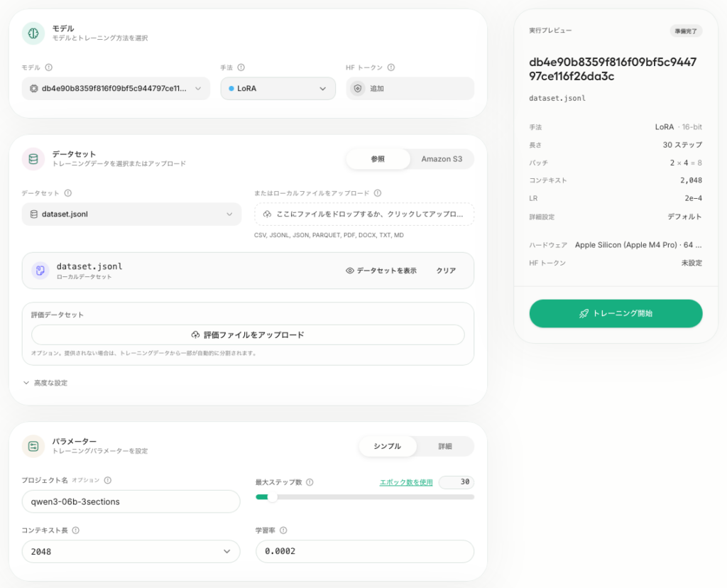Click the 最大ステップ数 slider handle
Screen dimensions: 727x588
point(272,497)
